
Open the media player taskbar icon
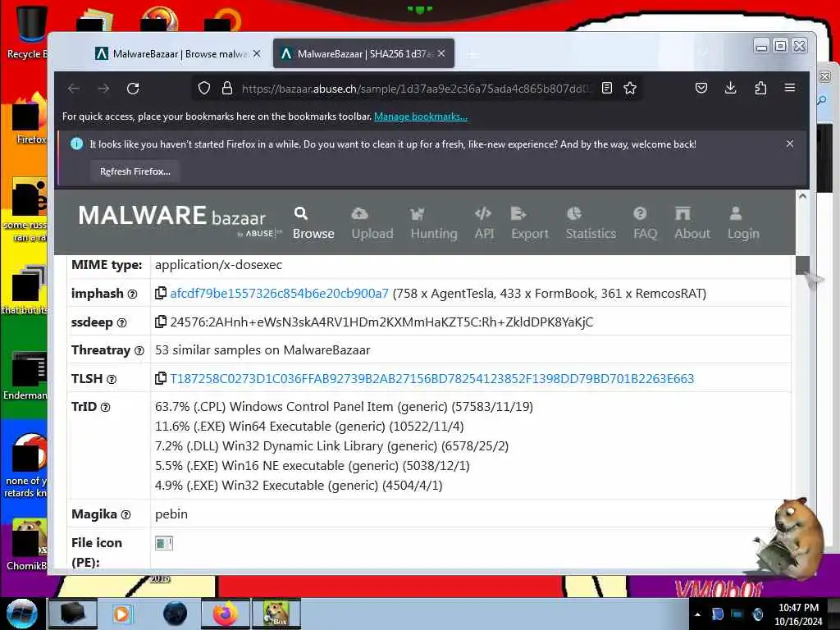click(x=121, y=614)
